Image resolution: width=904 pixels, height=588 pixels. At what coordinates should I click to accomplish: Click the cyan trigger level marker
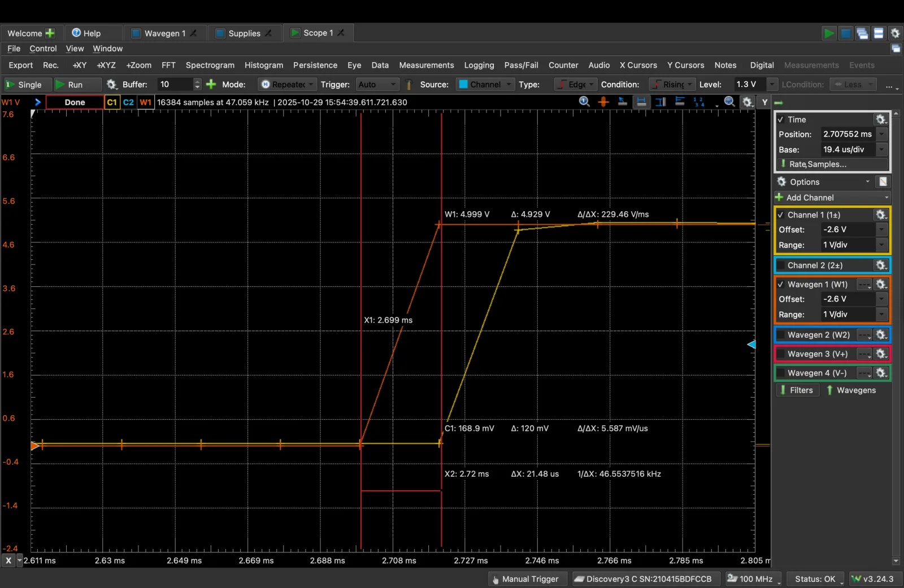point(751,345)
